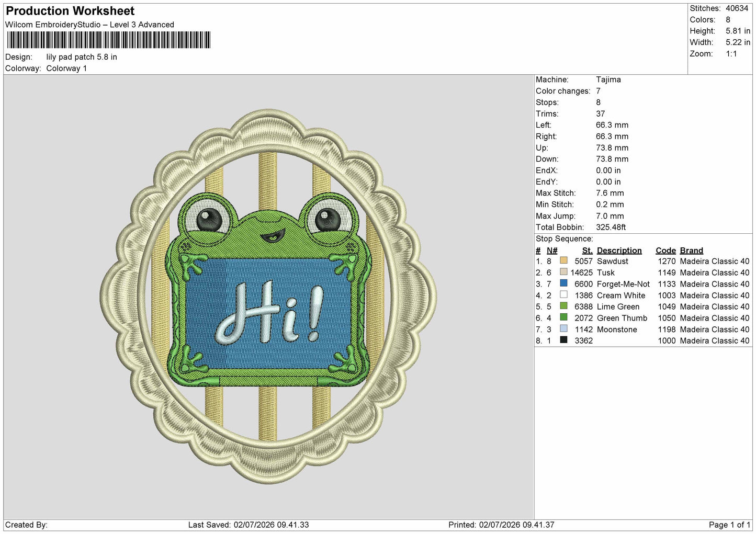Click the 'Description' column header

[x=619, y=251]
